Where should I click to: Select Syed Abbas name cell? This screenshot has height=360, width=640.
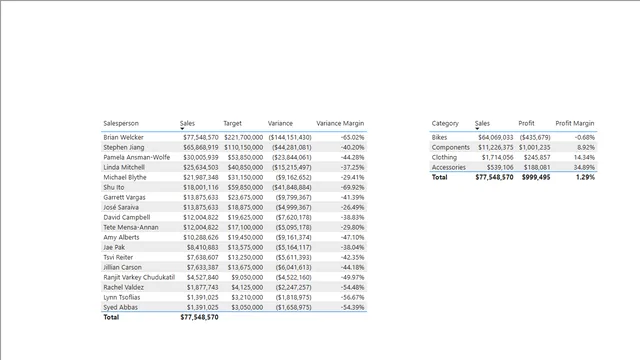(x=120, y=307)
